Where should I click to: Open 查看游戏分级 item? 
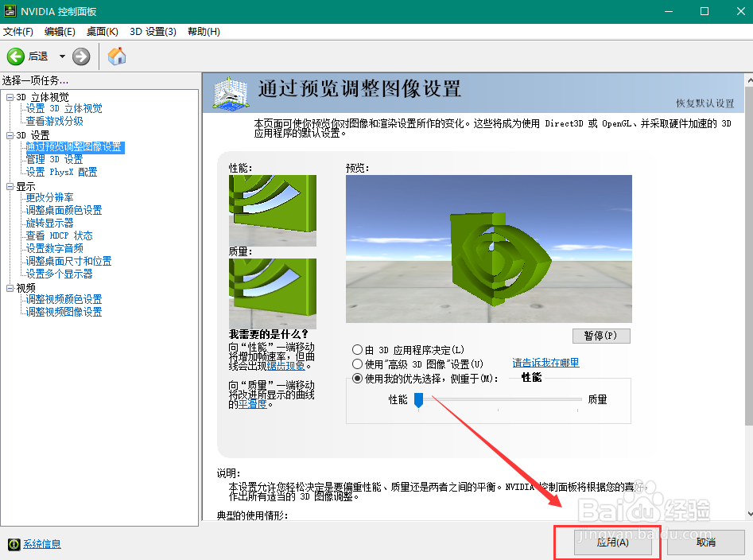point(54,122)
